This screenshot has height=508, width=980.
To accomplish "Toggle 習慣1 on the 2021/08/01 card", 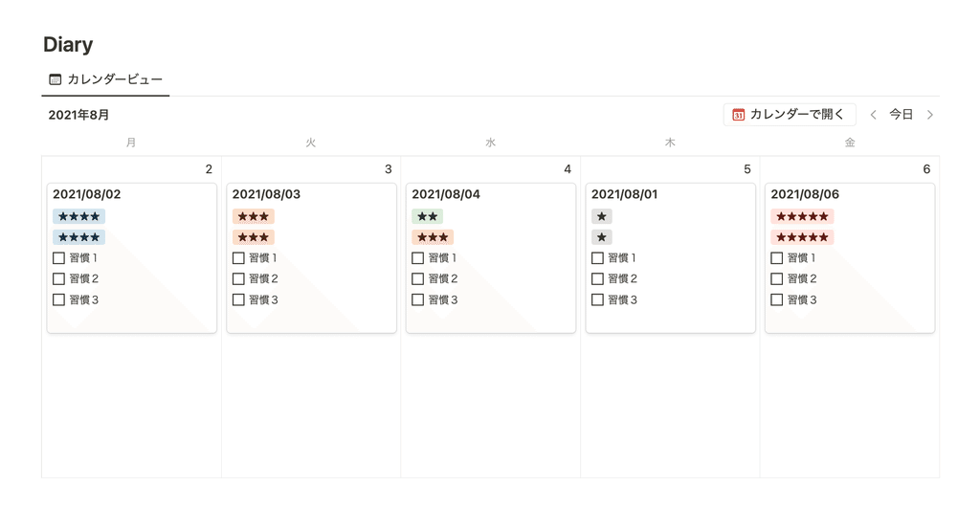I will [597, 258].
